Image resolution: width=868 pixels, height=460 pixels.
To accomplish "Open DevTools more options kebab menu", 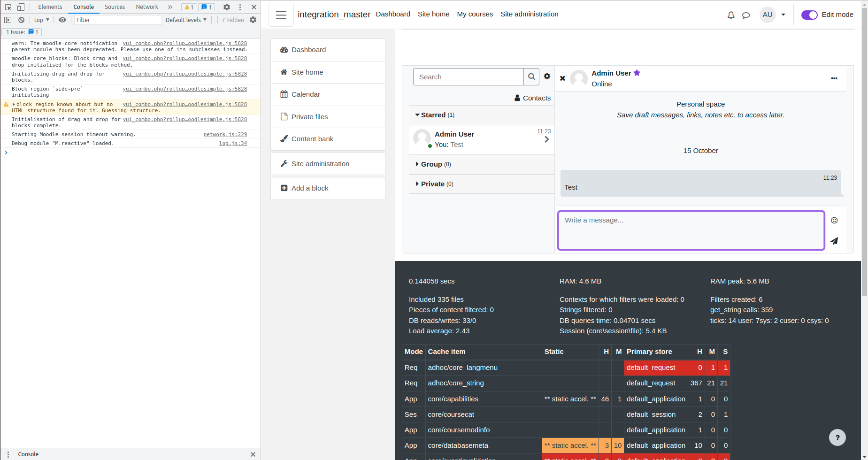I will [240, 7].
